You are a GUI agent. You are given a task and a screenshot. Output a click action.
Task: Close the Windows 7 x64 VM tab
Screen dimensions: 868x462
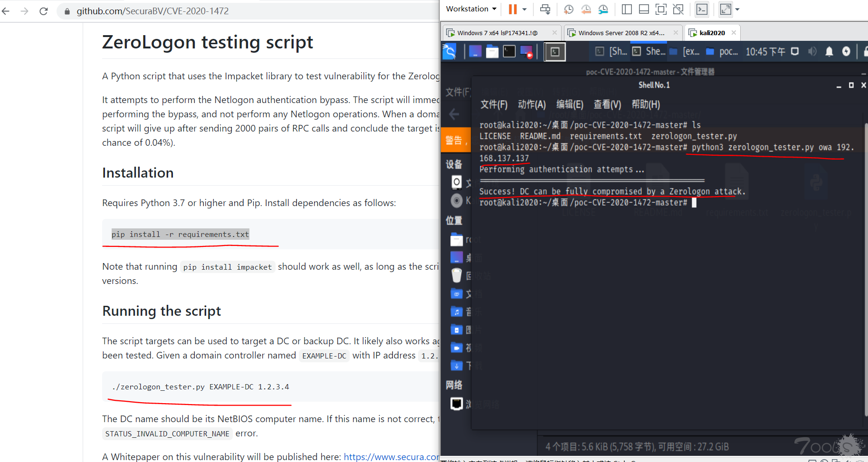click(554, 33)
